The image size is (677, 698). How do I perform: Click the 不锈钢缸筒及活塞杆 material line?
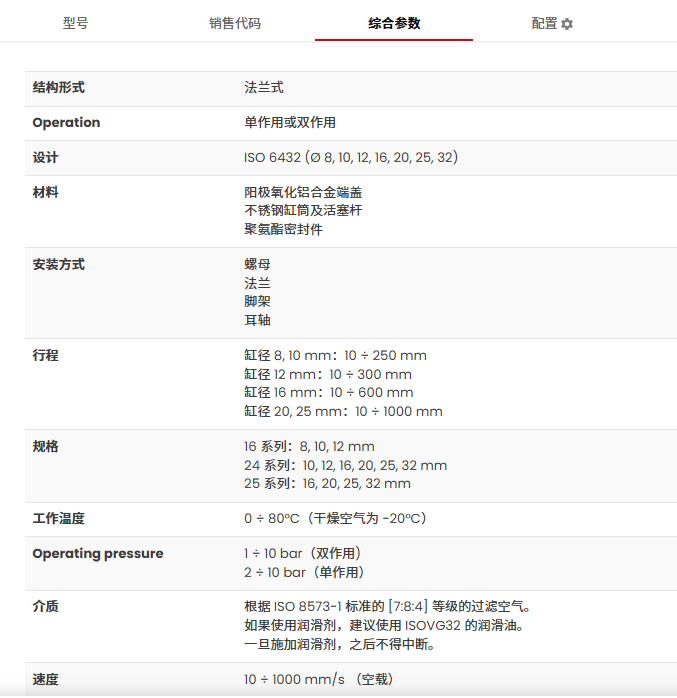303,211
